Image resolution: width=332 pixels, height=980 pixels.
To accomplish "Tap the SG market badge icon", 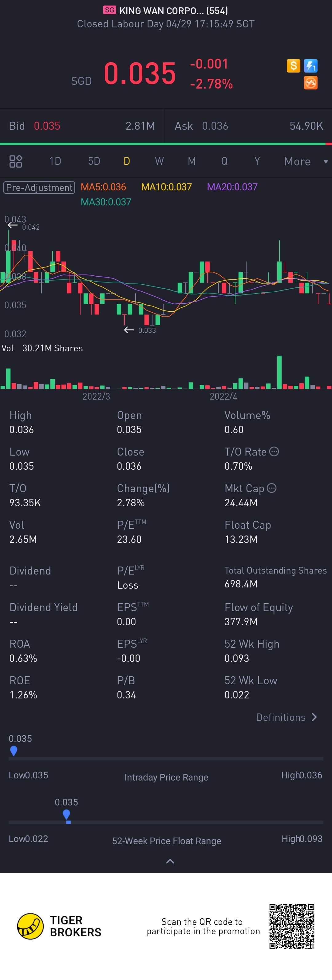I will [x=109, y=10].
